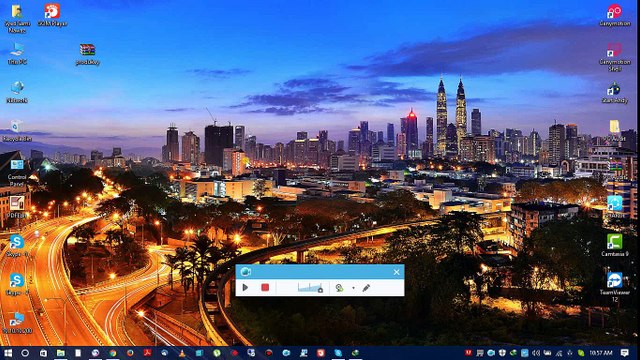Click the recorder app logo in the title bar
This screenshot has width=640, height=360.
245,272
